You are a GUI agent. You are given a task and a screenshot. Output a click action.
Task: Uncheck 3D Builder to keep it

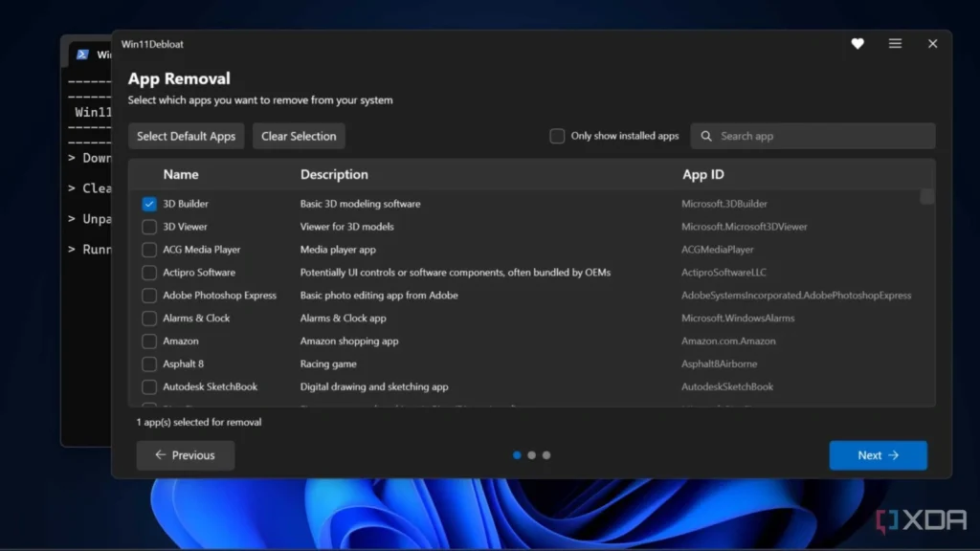[148, 204]
